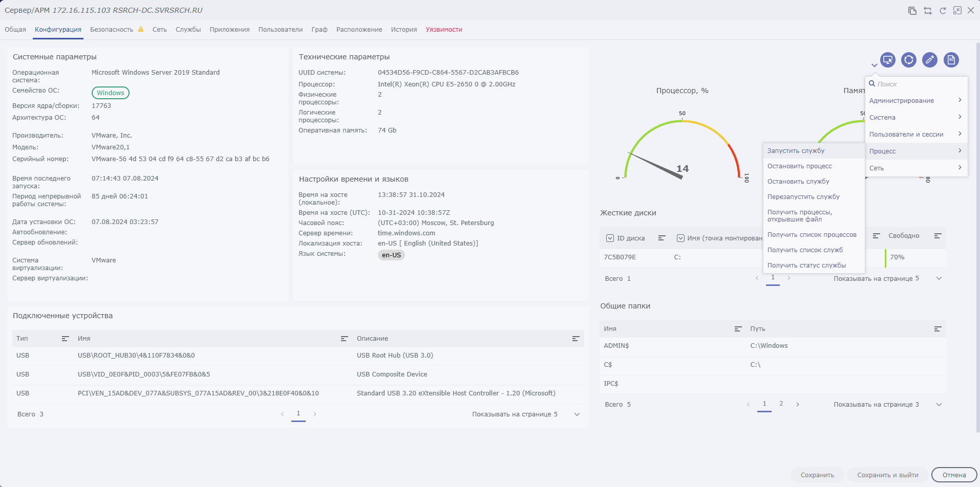Click the copy pages icon in header
Viewport: 980px width, 487px height.
[x=912, y=10]
